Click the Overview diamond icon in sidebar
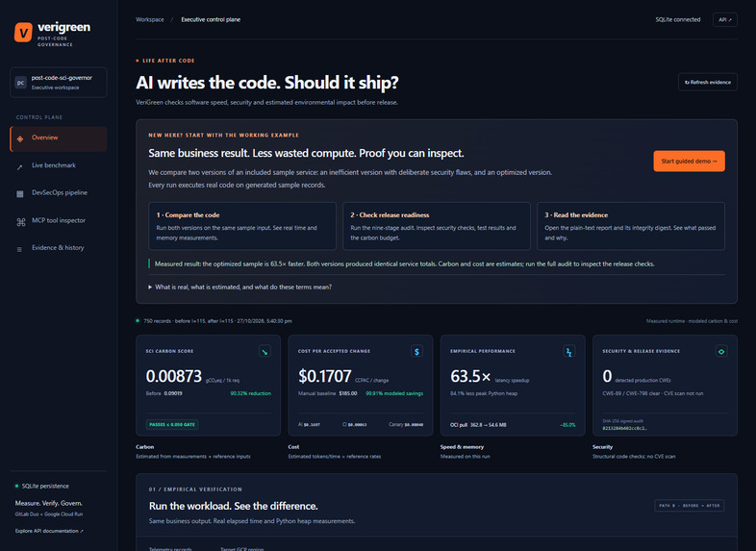756x551 pixels. pos(20,138)
